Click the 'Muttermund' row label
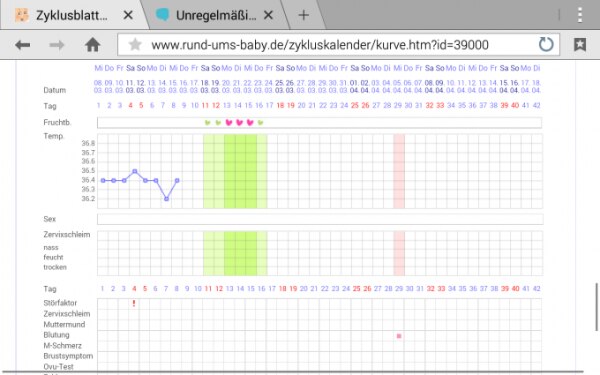600x375 pixels. [64, 324]
